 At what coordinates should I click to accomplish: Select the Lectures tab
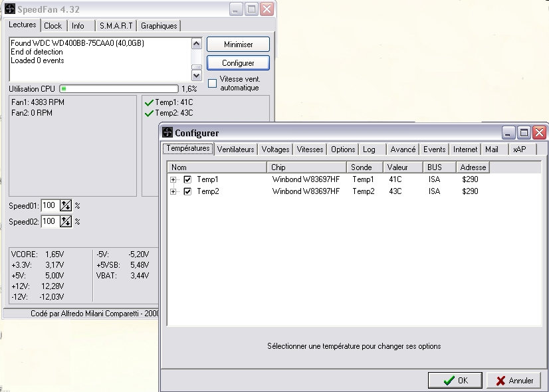coord(23,25)
